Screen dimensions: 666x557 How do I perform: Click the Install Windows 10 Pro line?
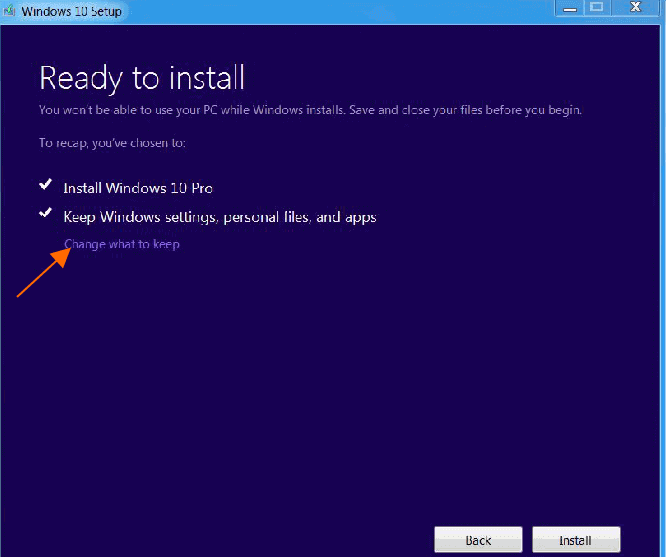coord(138,188)
